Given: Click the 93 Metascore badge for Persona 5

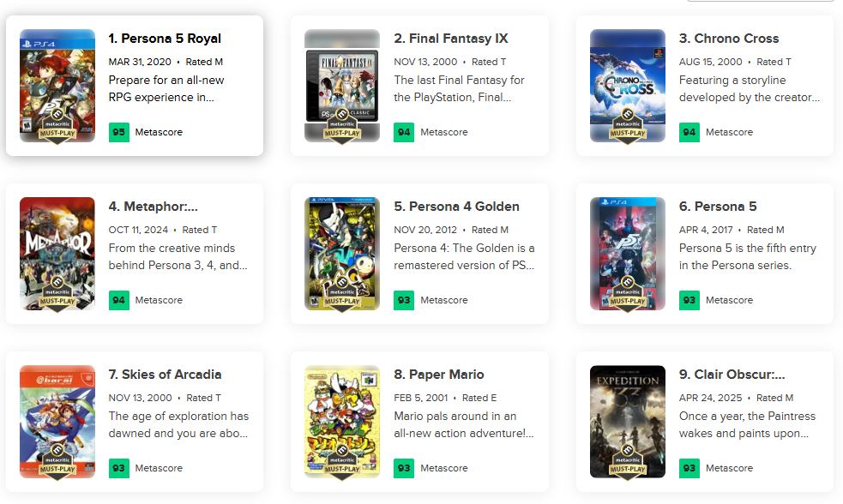Looking at the screenshot, I should point(689,300).
